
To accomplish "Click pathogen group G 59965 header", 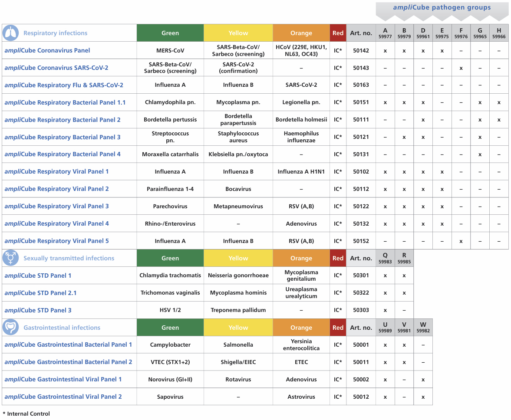I will point(480,33).
